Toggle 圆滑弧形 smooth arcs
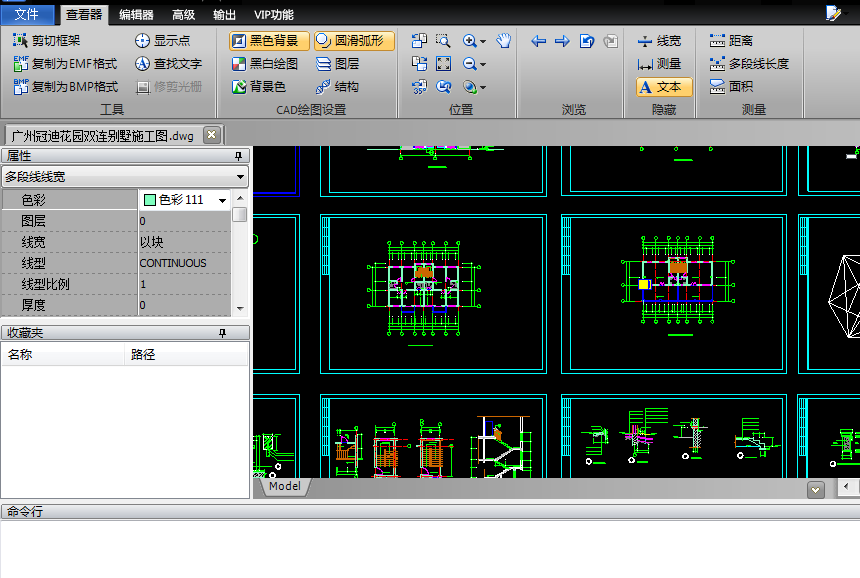 point(354,41)
